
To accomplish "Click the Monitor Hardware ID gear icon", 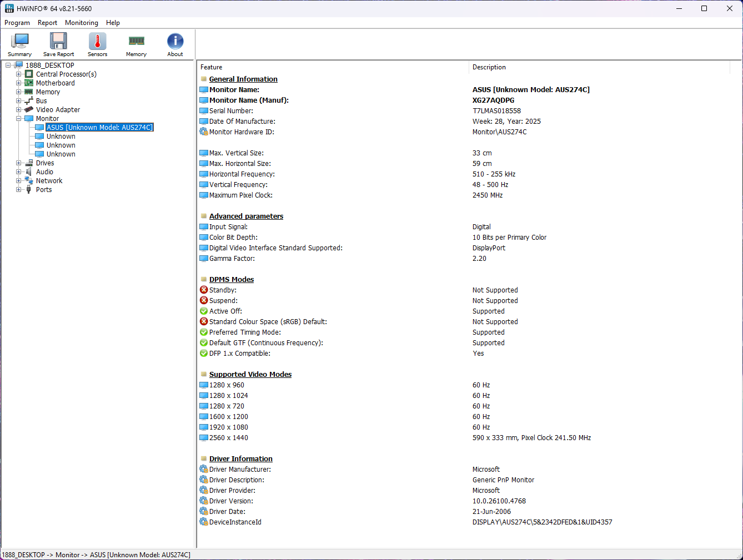I will 204,132.
